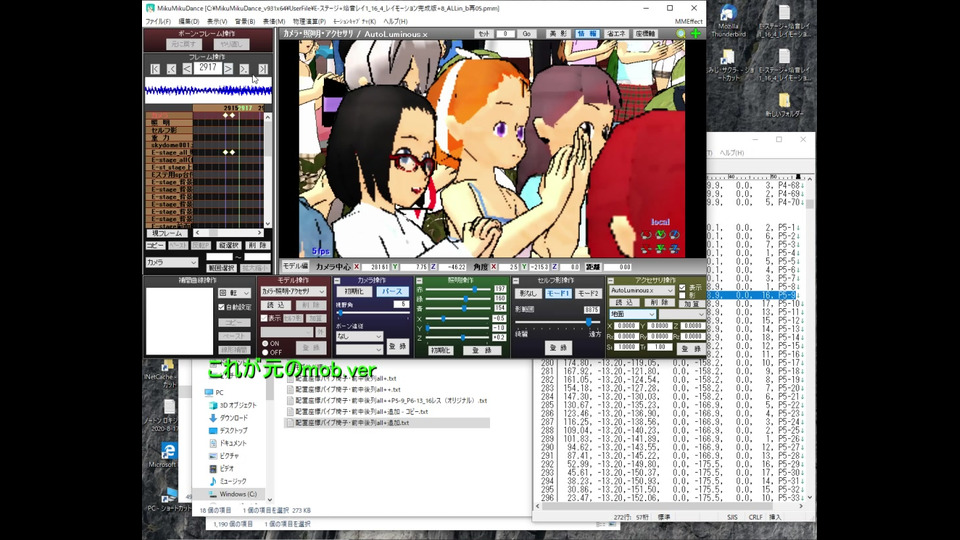Click the 現フレーム button
960x540 pixels.
(x=167, y=233)
